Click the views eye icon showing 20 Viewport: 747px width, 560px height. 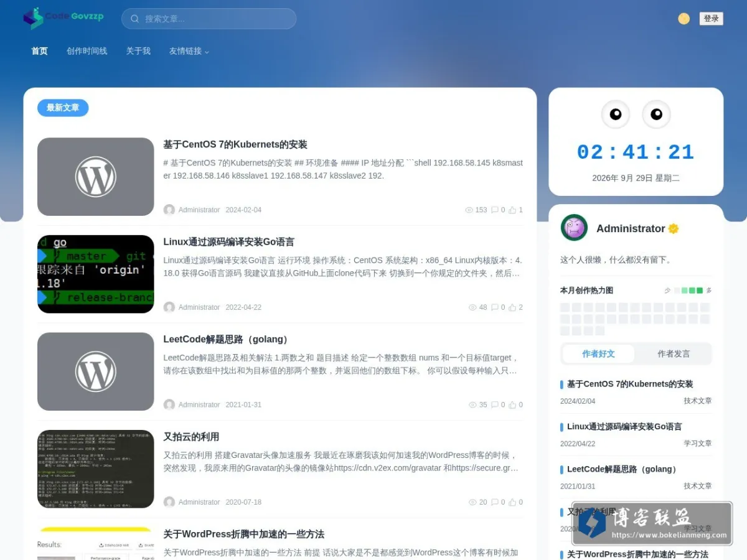point(472,502)
